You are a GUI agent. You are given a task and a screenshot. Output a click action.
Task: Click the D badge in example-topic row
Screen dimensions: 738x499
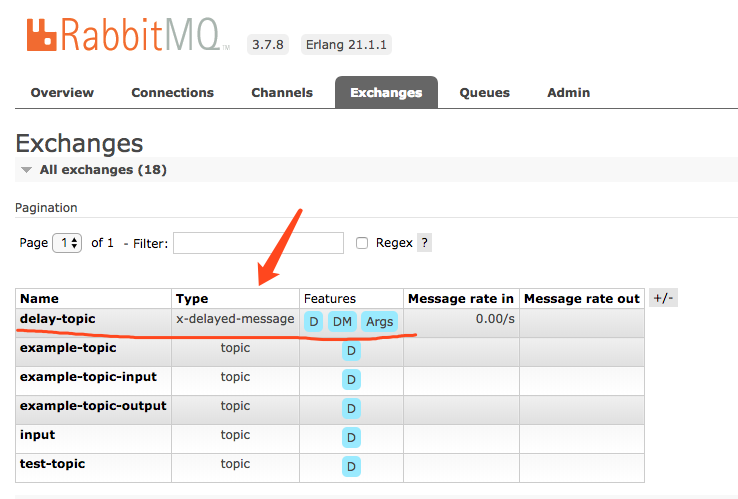click(x=351, y=351)
